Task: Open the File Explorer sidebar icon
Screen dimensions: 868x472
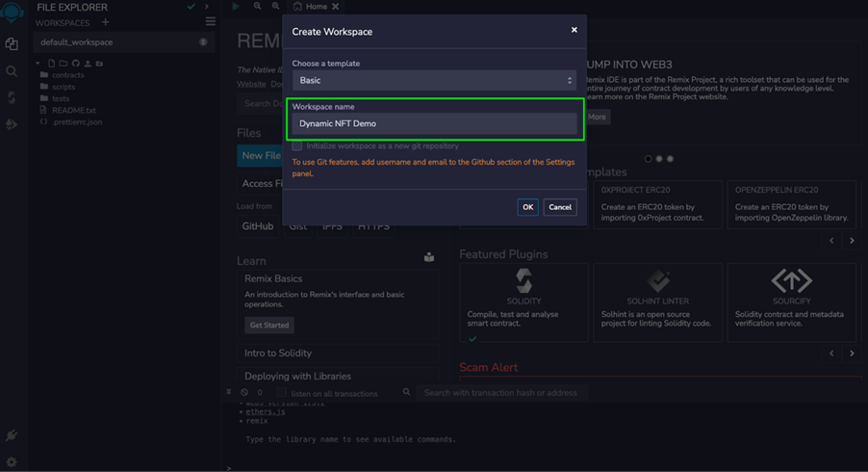Action: pos(12,43)
